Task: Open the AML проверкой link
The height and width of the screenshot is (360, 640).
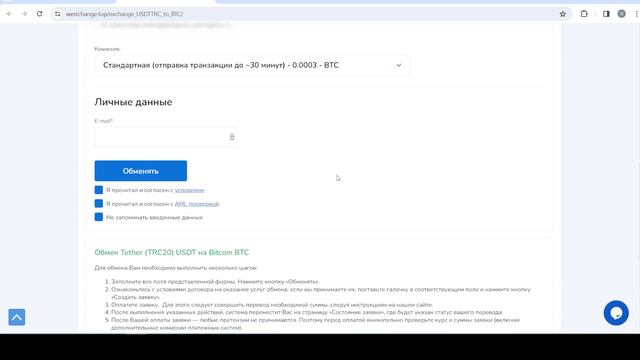Action: (197, 204)
